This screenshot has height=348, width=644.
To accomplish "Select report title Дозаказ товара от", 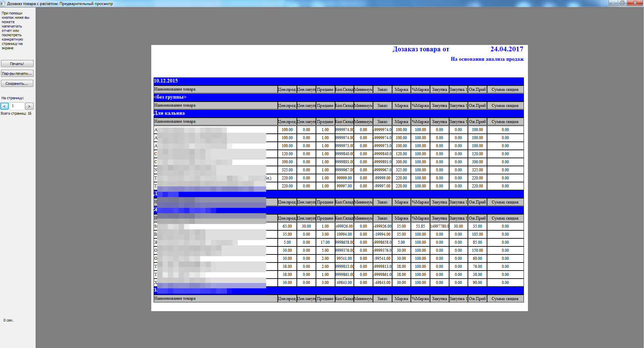I will click(421, 49).
